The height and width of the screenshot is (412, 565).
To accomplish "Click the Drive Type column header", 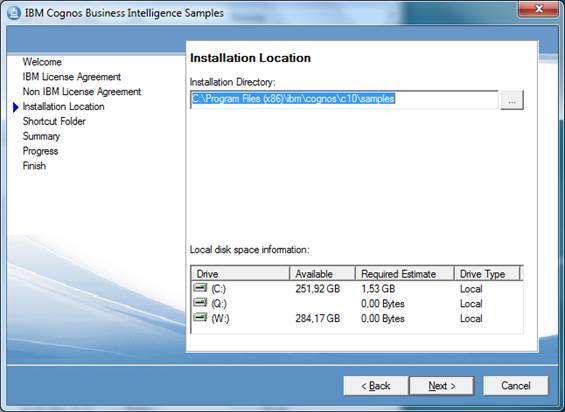I will point(487,274).
